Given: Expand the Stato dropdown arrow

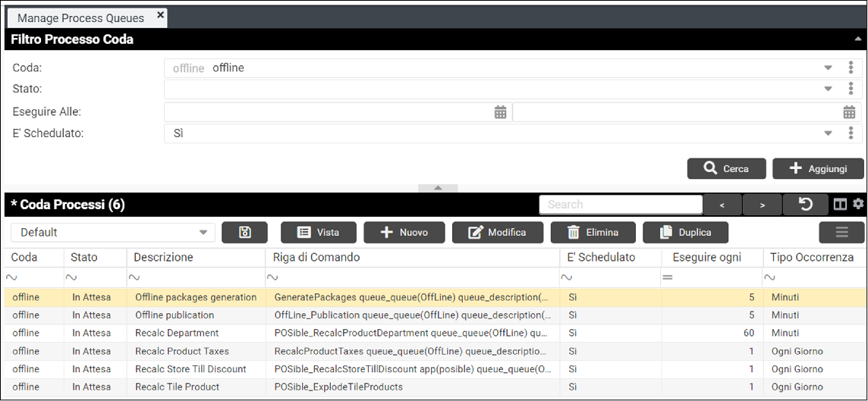Looking at the screenshot, I should point(829,89).
